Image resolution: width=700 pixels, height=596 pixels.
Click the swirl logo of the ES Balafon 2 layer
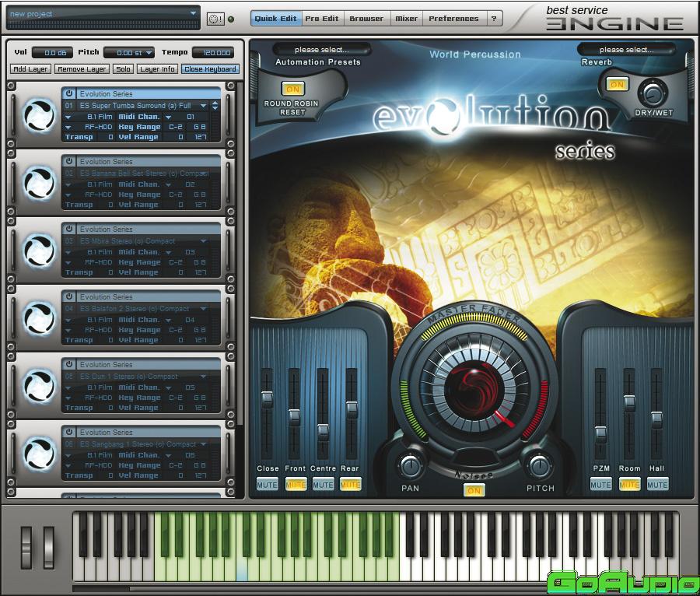(40, 318)
